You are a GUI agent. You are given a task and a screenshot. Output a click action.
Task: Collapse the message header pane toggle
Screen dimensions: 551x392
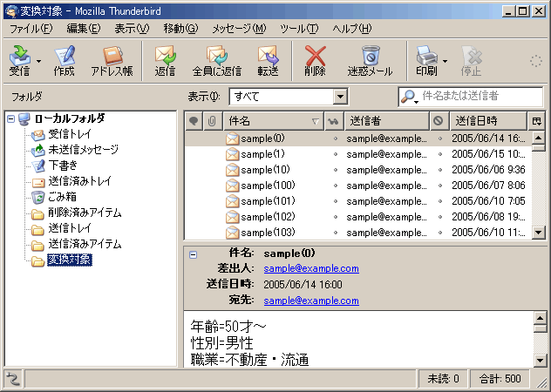pyautogui.click(x=193, y=254)
